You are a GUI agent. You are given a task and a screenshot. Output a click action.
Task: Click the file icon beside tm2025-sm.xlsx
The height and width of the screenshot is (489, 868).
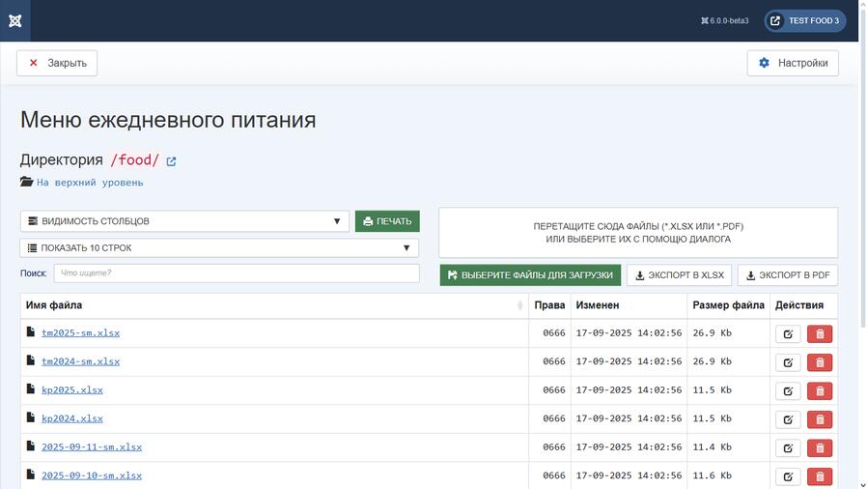(31, 331)
